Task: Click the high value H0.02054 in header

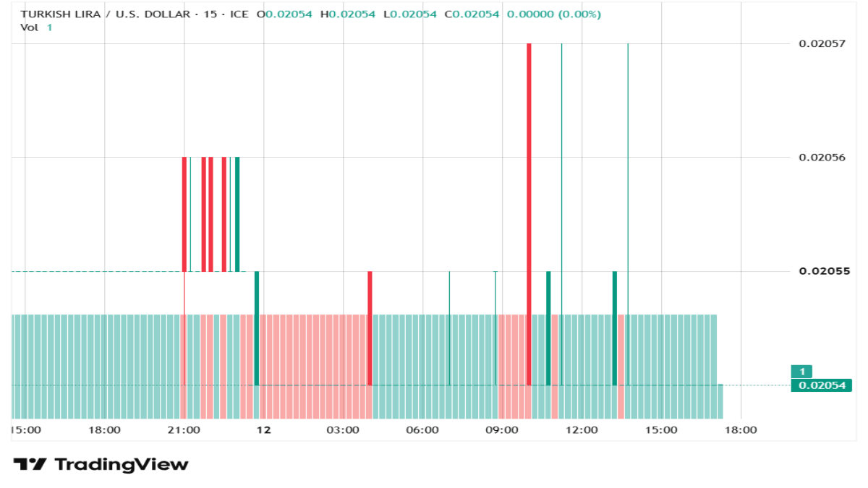Action: [x=348, y=14]
